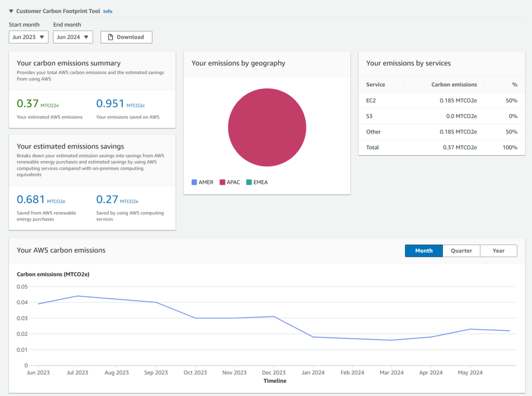Click the 0.0 MTCO2e value for S3
Image resolution: width=532 pixels, height=396 pixels.
pos(462,116)
